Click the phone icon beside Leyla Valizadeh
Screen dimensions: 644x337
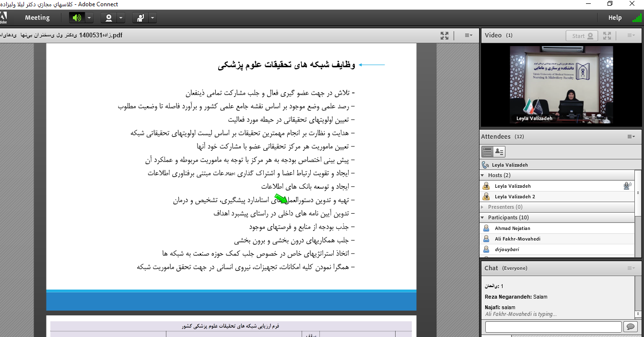(x=485, y=165)
